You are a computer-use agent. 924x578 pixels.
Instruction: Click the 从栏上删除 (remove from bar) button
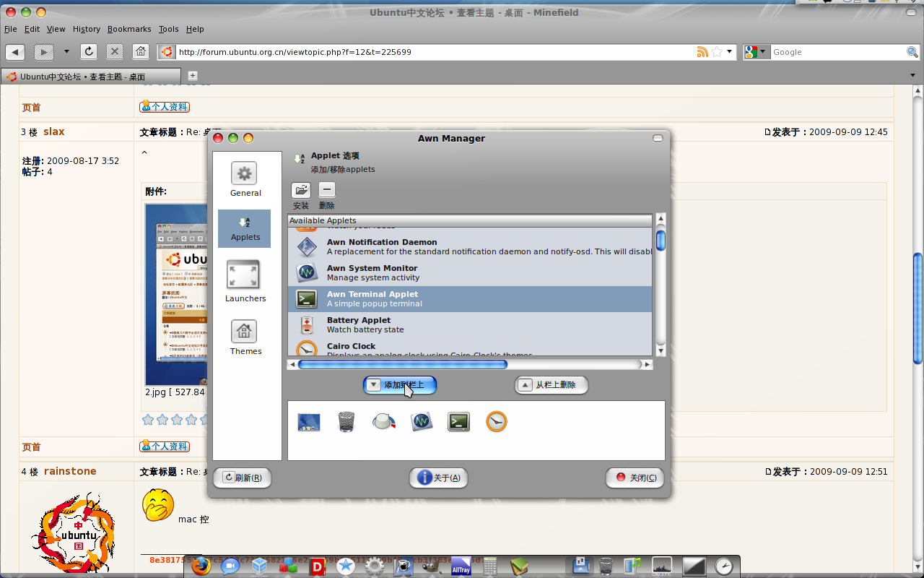pos(552,385)
